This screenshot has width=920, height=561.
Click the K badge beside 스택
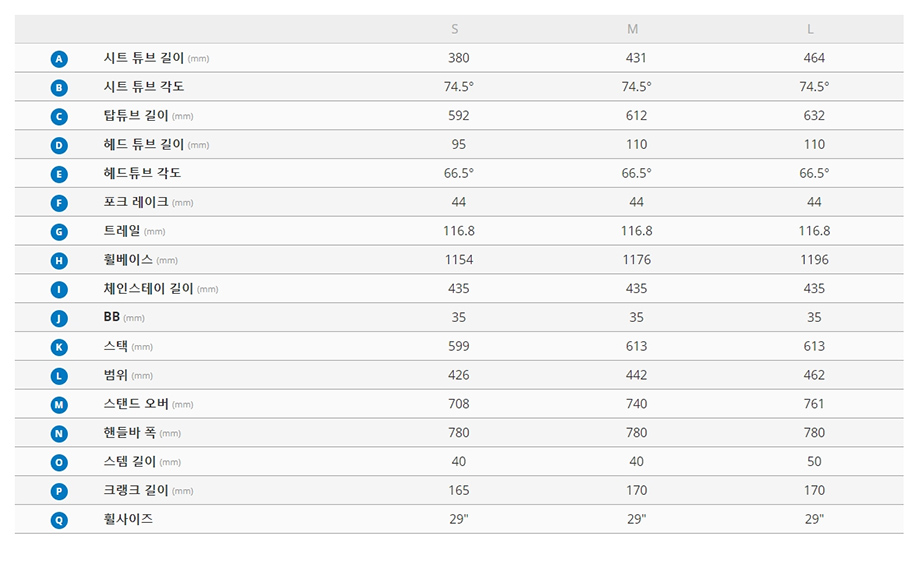coord(59,347)
